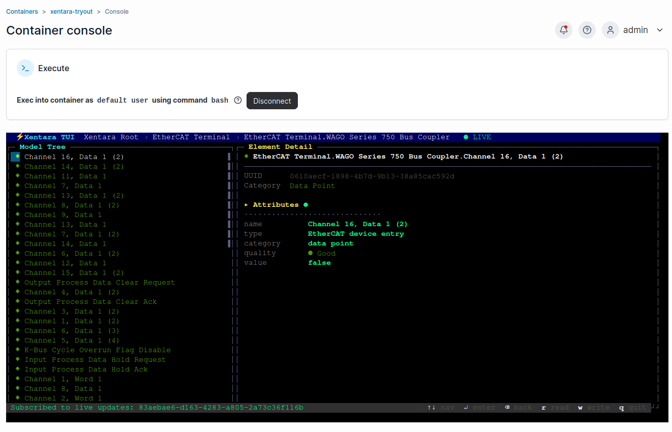Click the value field showing false
Viewport: 672px width, 432px height.
pos(319,263)
